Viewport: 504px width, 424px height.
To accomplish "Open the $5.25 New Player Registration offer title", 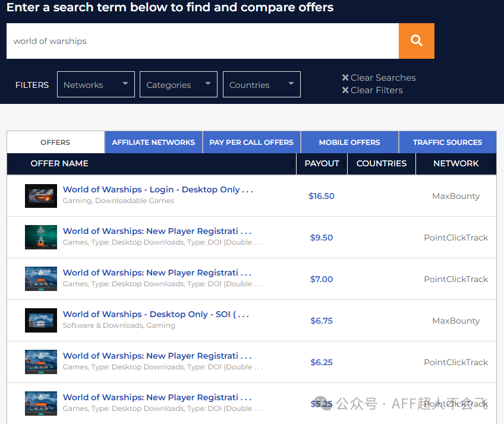I will (x=157, y=397).
